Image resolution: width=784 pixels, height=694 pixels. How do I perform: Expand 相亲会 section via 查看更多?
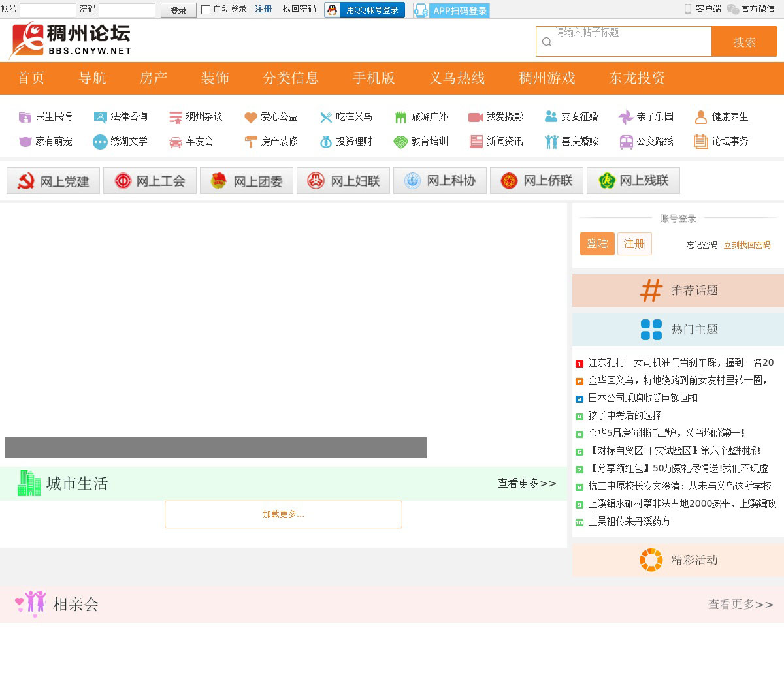pos(740,605)
